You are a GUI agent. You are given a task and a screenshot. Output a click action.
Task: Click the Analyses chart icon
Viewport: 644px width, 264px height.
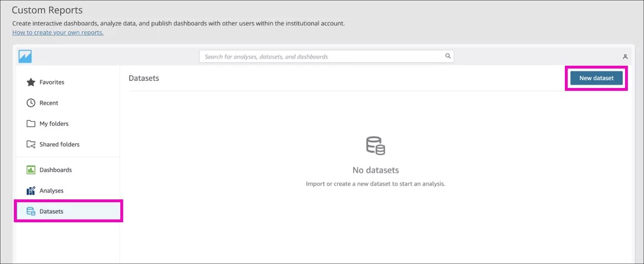[31, 190]
